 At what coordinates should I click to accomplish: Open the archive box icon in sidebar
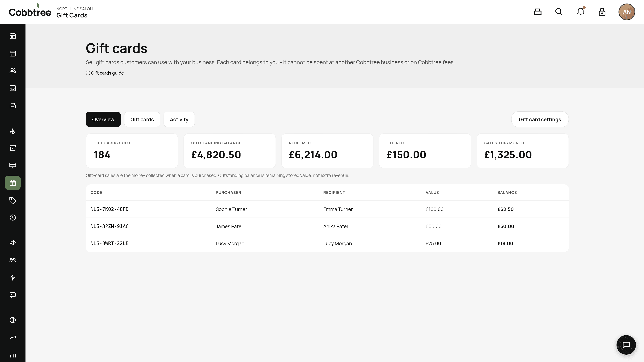[x=13, y=148]
